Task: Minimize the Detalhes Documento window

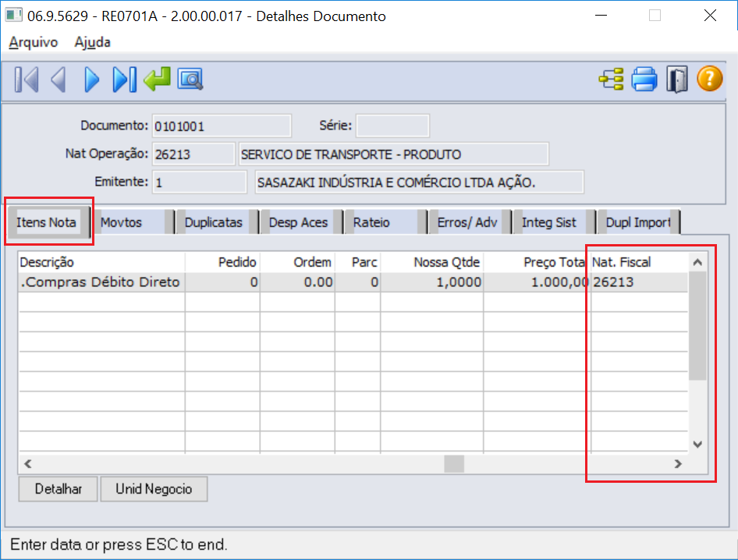Action: [x=601, y=16]
